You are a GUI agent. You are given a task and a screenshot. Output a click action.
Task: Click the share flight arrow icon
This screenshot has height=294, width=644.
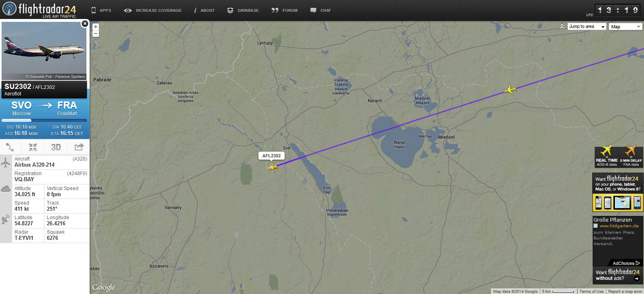(x=79, y=147)
